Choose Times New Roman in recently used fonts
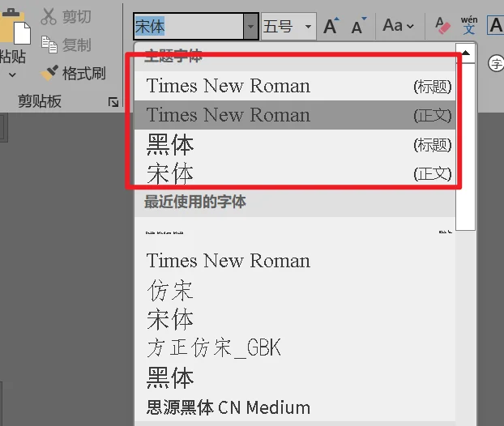The width and height of the screenshot is (504, 426). pyautogui.click(x=295, y=261)
